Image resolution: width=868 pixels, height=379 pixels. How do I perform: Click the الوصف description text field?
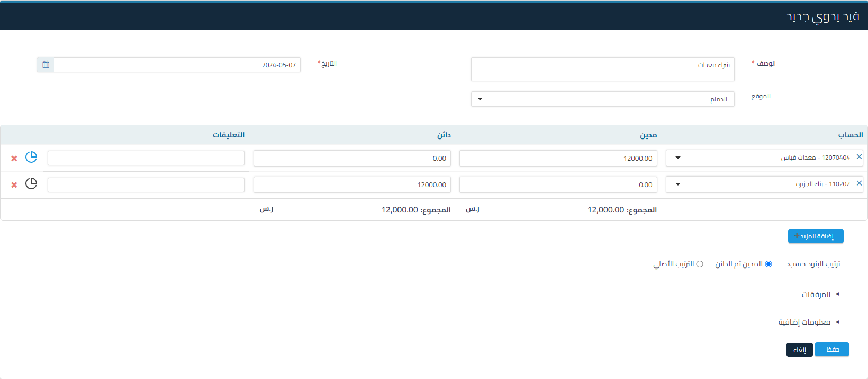click(602, 69)
